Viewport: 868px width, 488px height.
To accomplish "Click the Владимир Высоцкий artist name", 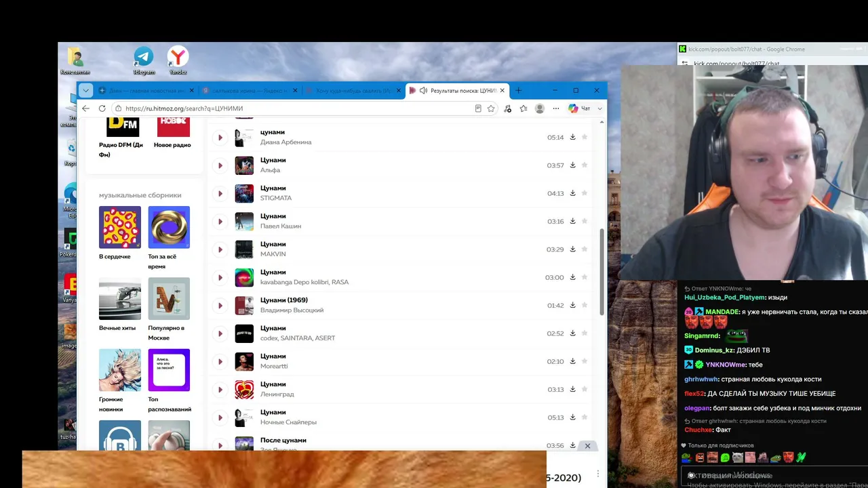I will [292, 310].
